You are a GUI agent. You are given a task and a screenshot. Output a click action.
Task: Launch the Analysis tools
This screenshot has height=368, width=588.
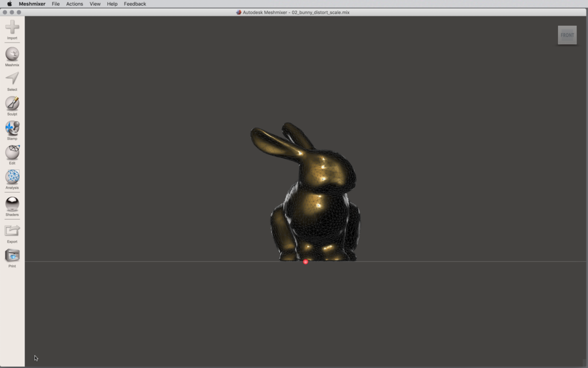(12, 177)
